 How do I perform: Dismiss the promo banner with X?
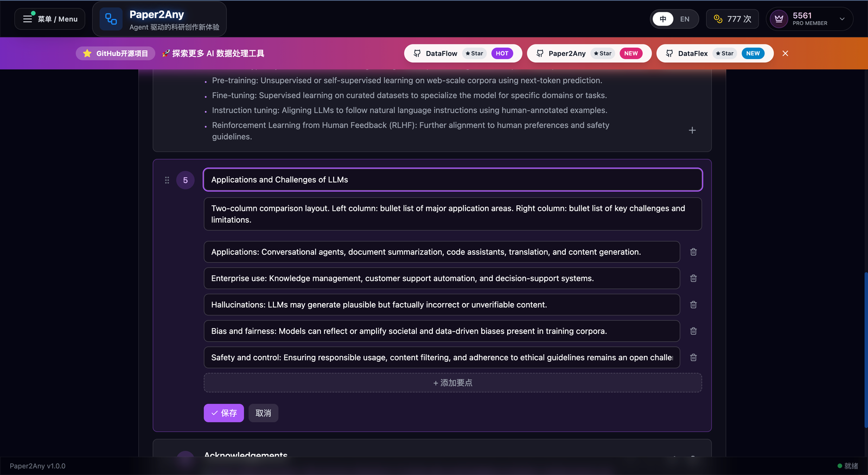pos(785,53)
